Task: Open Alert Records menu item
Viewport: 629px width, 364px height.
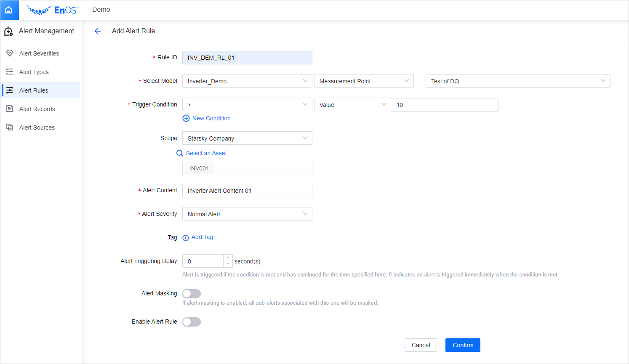Action: click(37, 109)
